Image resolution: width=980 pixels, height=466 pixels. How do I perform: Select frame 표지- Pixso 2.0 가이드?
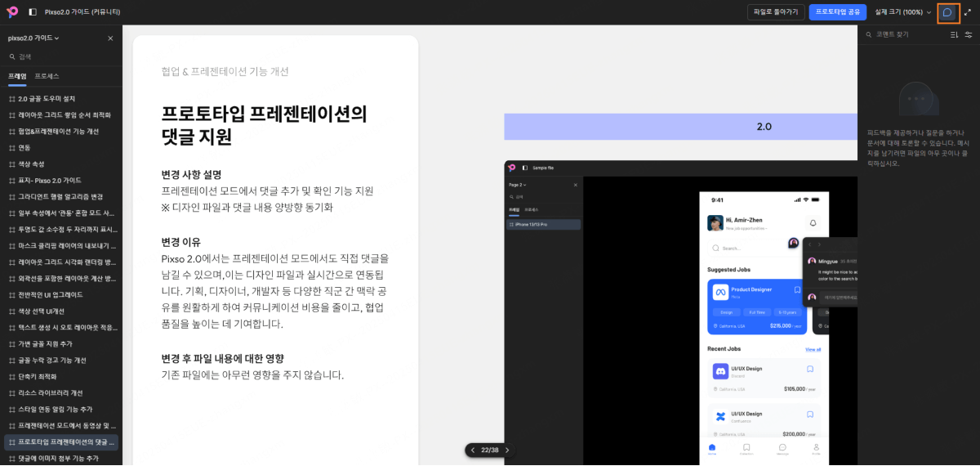coord(61,180)
